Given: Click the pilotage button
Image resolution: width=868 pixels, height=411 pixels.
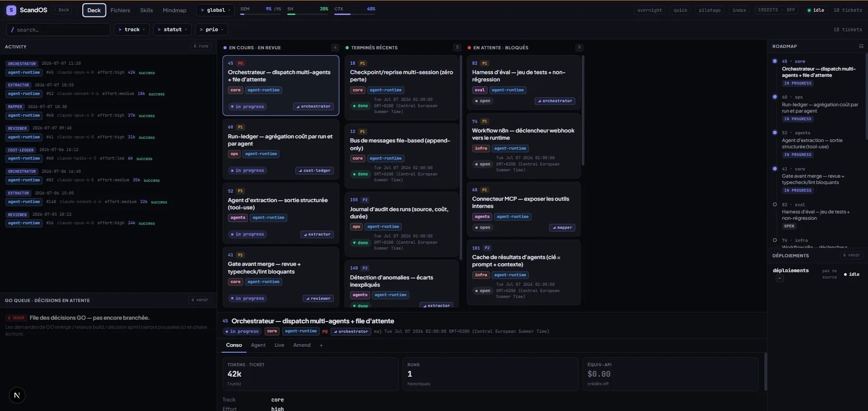Looking at the screenshot, I should click(x=710, y=10).
